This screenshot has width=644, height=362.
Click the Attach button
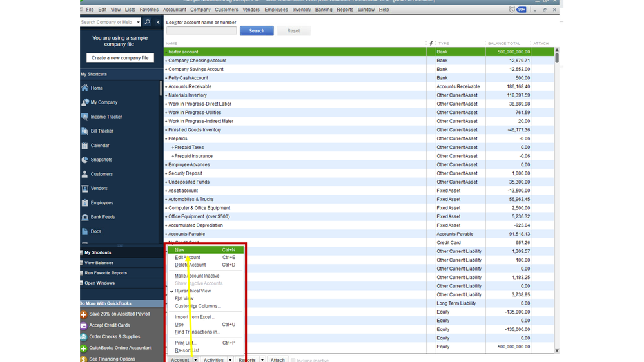[x=278, y=360]
